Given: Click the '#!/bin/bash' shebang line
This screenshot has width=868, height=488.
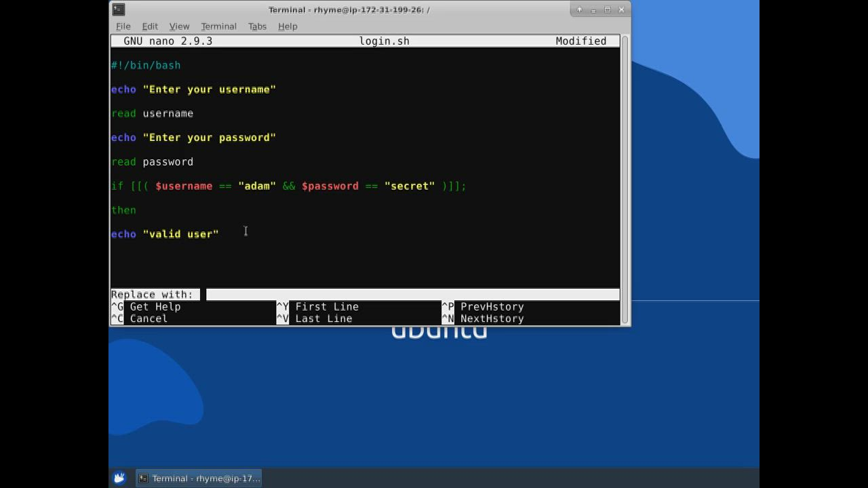Looking at the screenshot, I should pyautogui.click(x=146, y=65).
